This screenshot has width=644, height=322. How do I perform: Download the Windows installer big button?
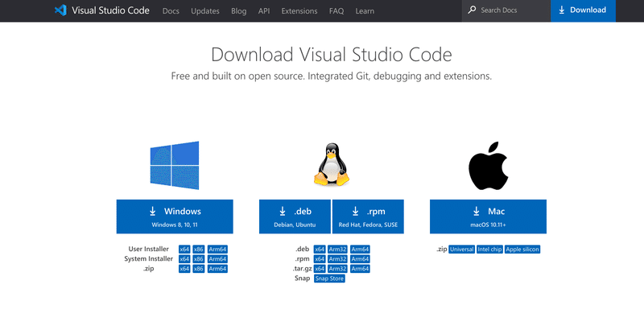[x=175, y=217]
